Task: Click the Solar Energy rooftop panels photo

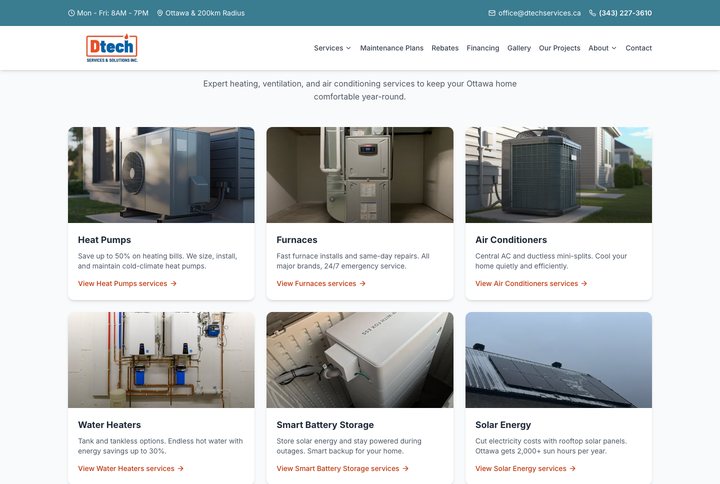Action: [x=559, y=360]
